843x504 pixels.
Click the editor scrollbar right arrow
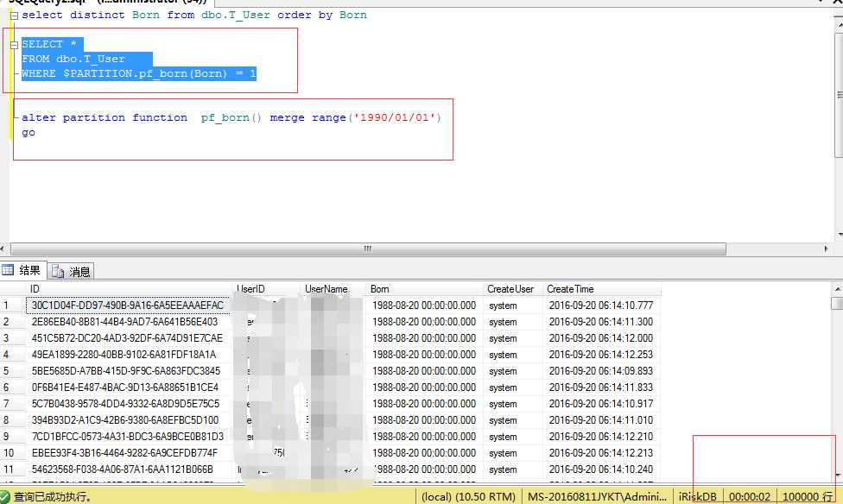pyautogui.click(x=827, y=249)
